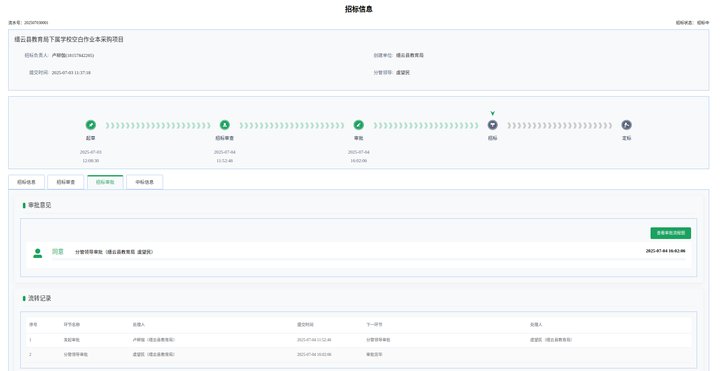The image size is (720, 371).
Task: Click the 定标 step circle icon
Action: tap(626, 125)
